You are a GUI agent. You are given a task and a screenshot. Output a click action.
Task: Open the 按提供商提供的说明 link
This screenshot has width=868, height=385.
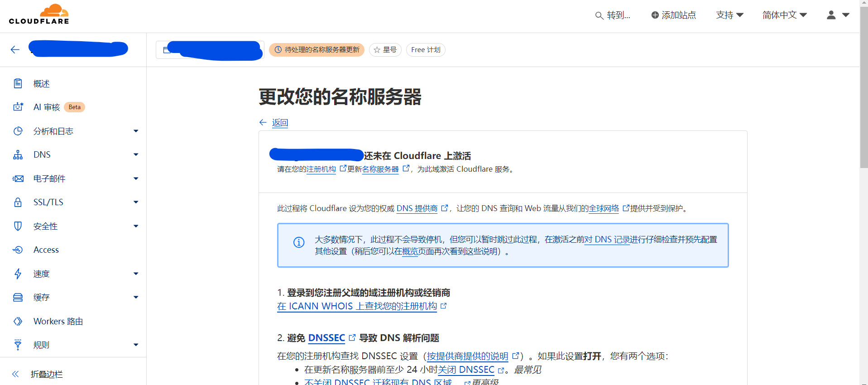click(467, 356)
